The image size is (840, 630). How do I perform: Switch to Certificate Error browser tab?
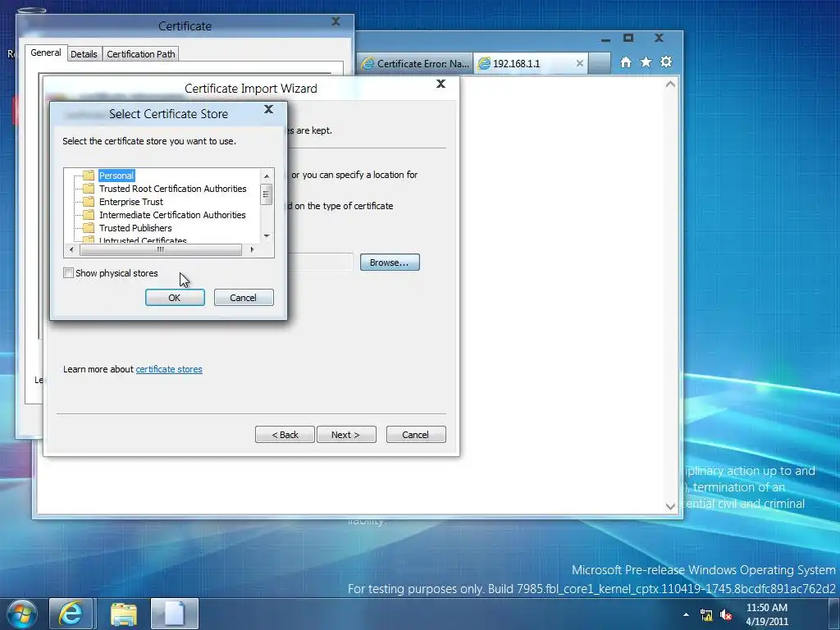coord(416,64)
